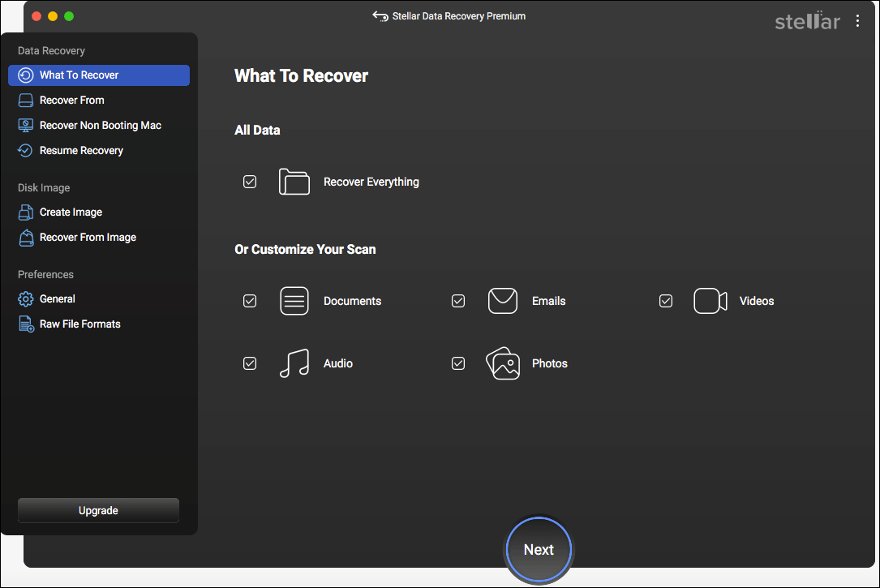Uncheck the Recover Everything checkbox
Viewport: 880px width, 588px height.
click(x=250, y=182)
